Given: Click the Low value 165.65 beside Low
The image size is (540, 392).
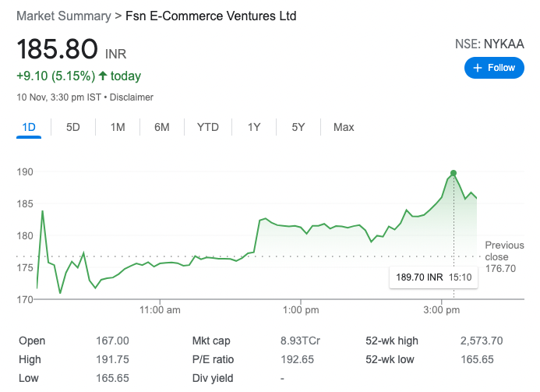Looking at the screenshot, I should click(112, 378).
